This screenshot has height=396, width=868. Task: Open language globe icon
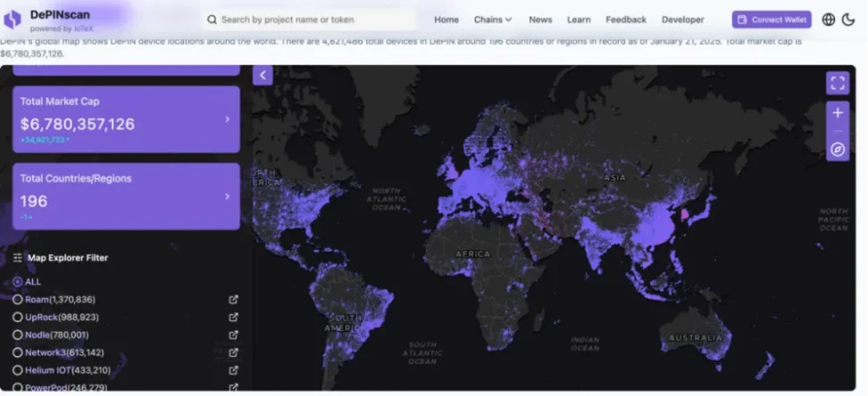click(829, 20)
